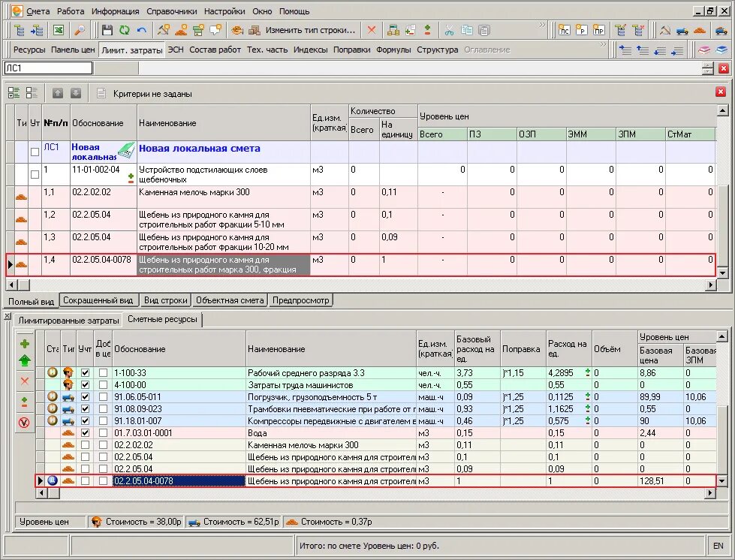The height and width of the screenshot is (560, 735).
Task: Open the ЛС1 name box field
Action: [x=48, y=68]
